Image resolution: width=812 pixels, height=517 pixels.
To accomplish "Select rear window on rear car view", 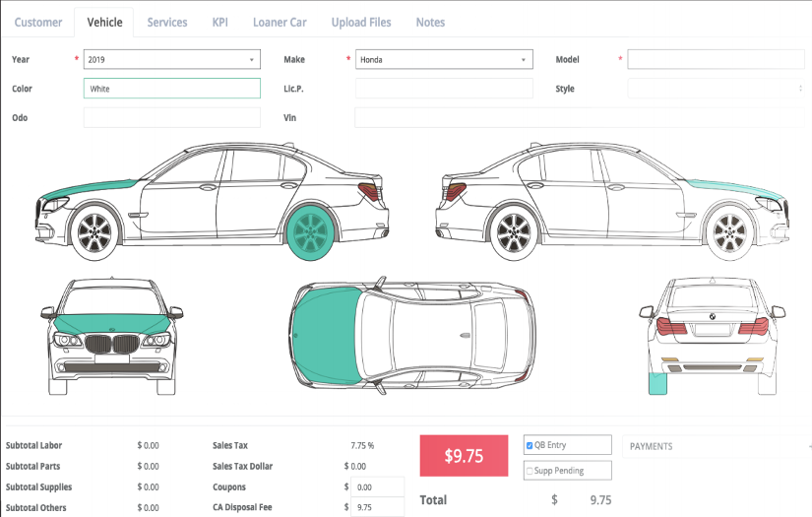I will [713, 297].
